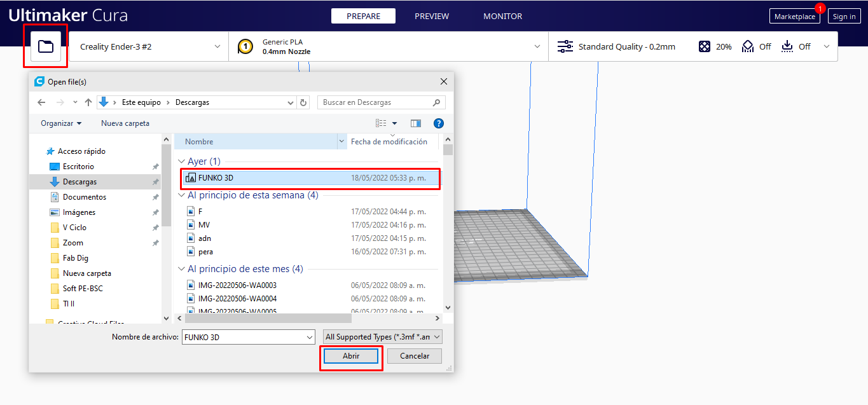Click the Cancelar button

[415, 356]
